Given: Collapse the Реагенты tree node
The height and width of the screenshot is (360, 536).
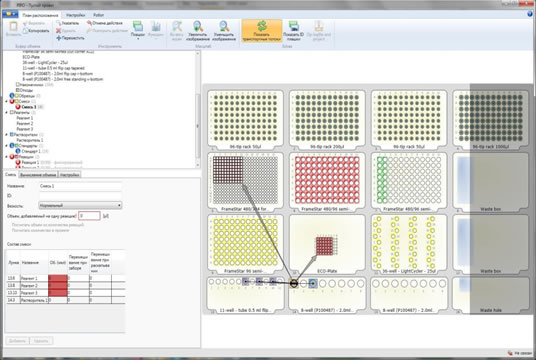Looking at the screenshot, I should (x=7, y=112).
